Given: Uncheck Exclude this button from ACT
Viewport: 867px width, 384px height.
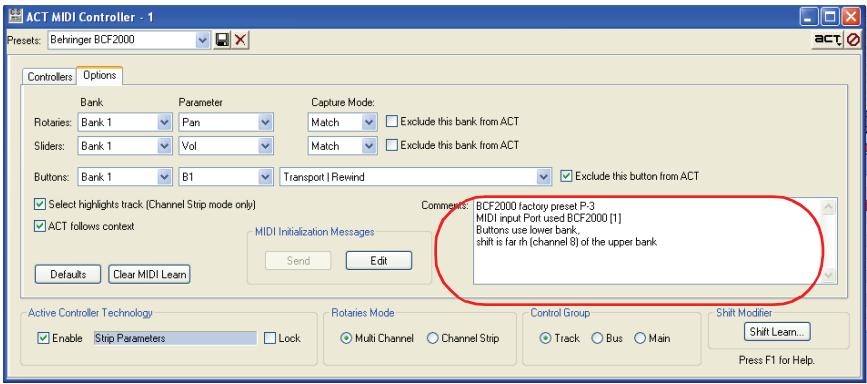Looking at the screenshot, I should click(x=566, y=176).
